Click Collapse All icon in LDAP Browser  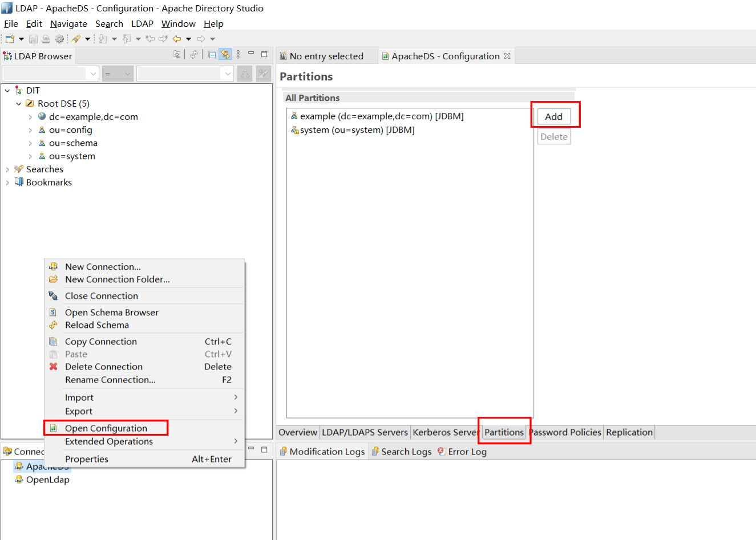(x=212, y=55)
